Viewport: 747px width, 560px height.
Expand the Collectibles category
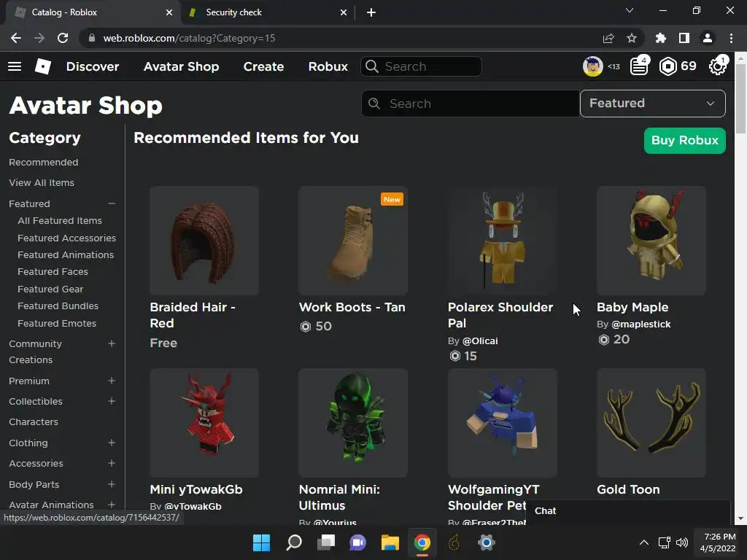click(112, 402)
